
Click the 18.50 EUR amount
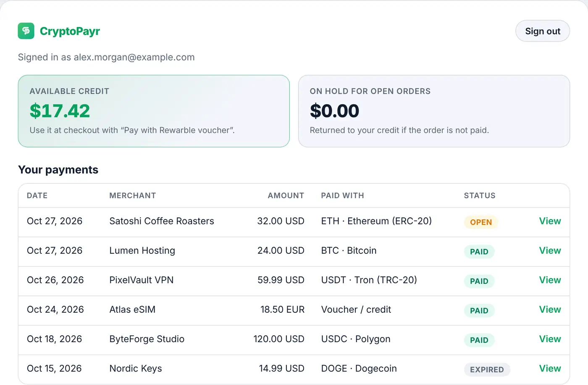tap(282, 309)
